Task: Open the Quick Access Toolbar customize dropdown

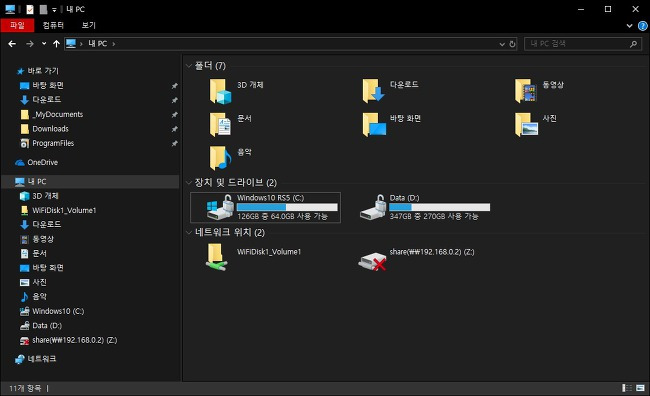Action: pyautogui.click(x=54, y=10)
